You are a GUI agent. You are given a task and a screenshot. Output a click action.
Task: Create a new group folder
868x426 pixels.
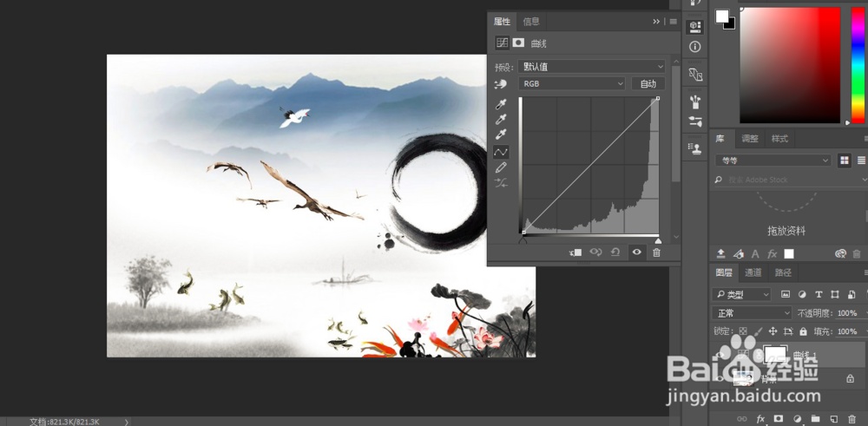[x=815, y=418]
